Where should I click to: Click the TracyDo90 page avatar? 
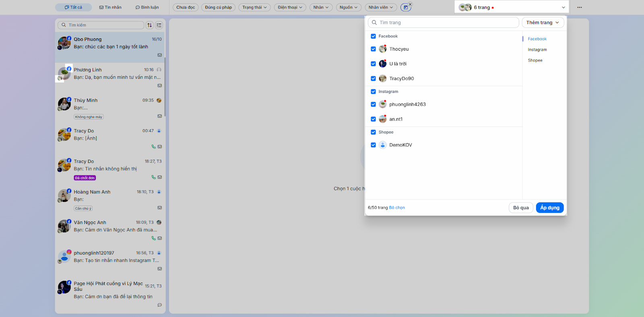383,78
